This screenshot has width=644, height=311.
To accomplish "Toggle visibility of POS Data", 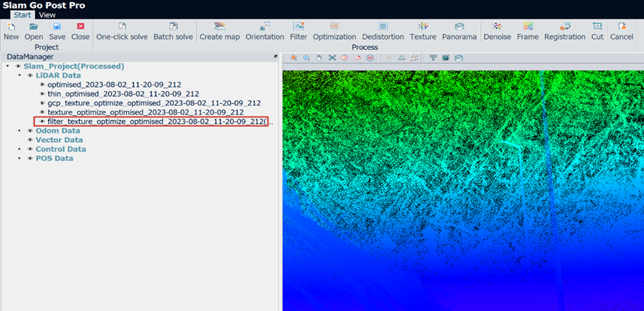I will point(30,158).
